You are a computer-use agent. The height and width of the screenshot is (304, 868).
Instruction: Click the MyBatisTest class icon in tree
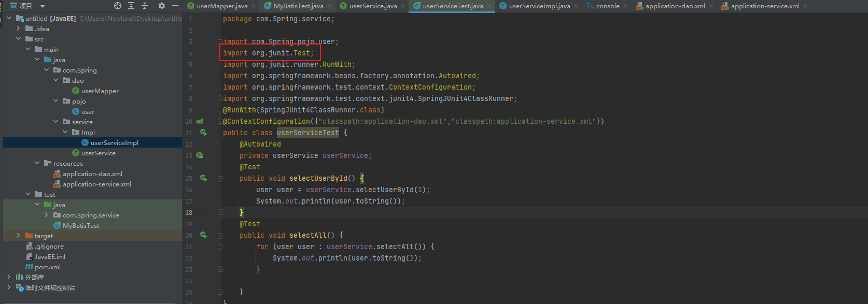point(57,225)
